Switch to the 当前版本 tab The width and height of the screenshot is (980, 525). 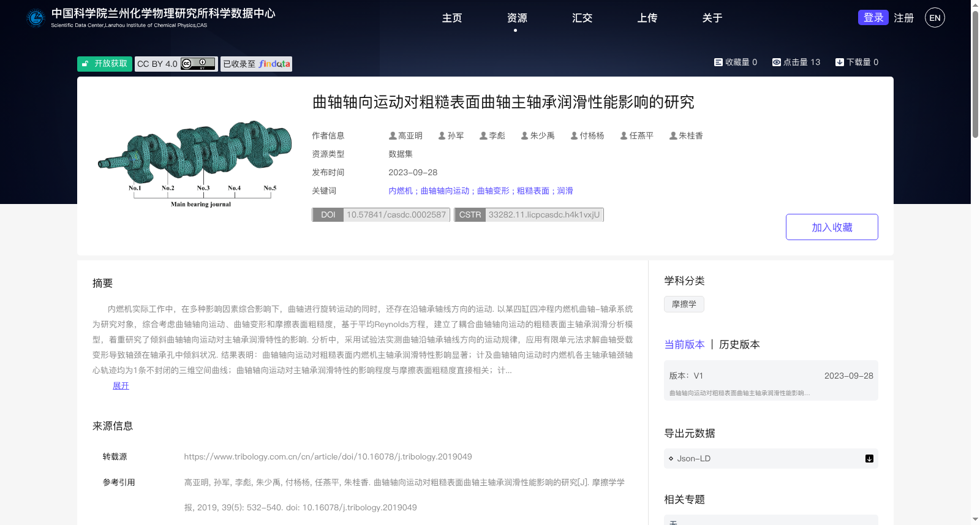point(684,344)
